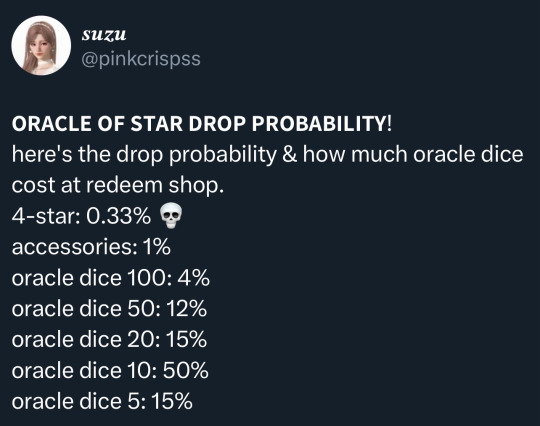Click the 'oracle dice 20: 15%' line
Screen dimensions: 540x426
click(109, 340)
